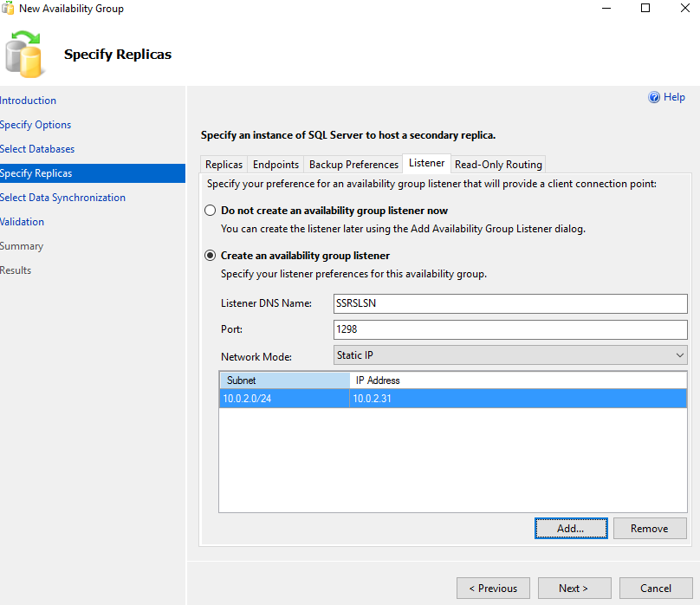Click the database wizard icon in header

(x=23, y=54)
